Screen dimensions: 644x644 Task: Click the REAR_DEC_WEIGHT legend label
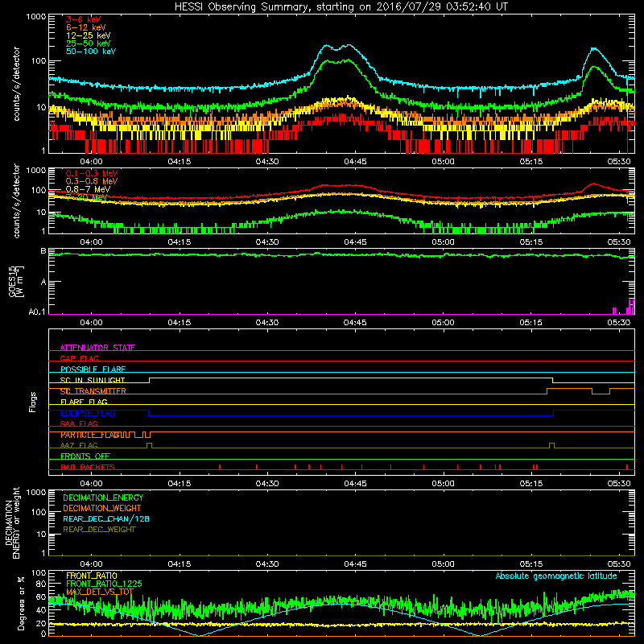[x=99, y=530]
